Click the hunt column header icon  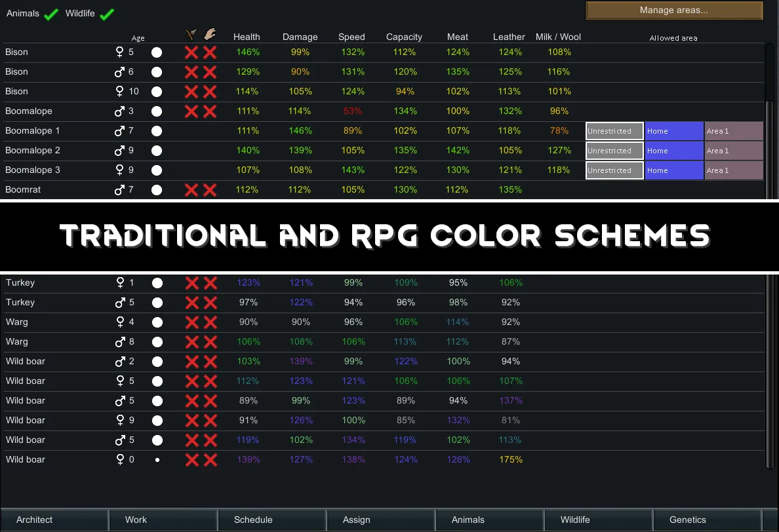coord(191,35)
